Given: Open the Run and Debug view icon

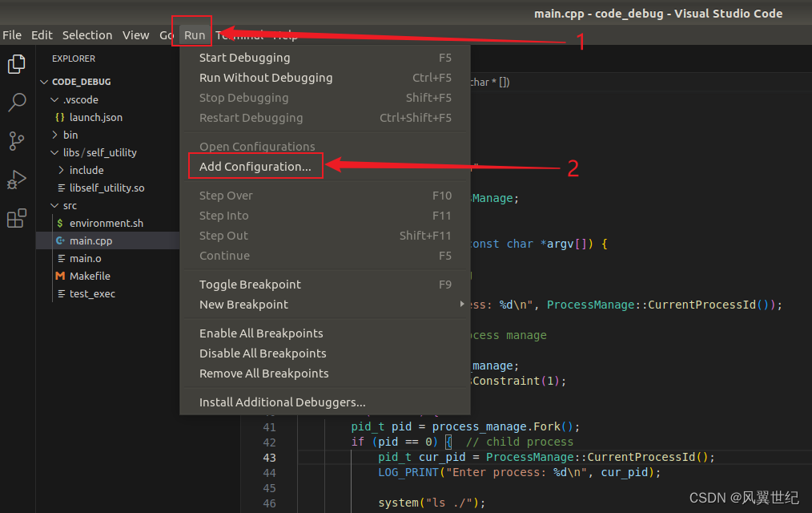Looking at the screenshot, I should pyautogui.click(x=17, y=180).
